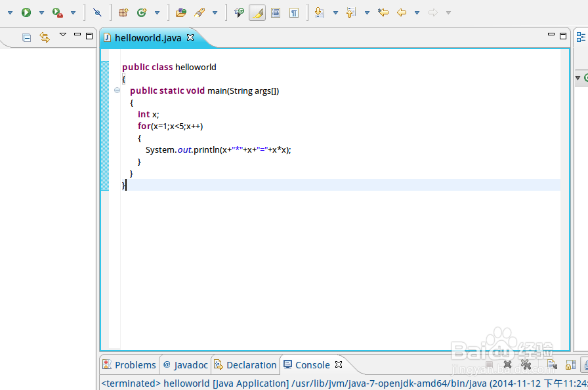Close the helloworld.java editor tab
Image resolution: width=588 pixels, height=390 pixels.
coord(190,37)
